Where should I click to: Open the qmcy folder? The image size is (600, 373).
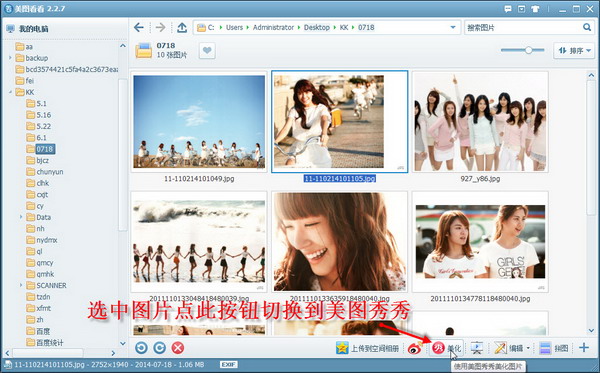(x=40, y=262)
